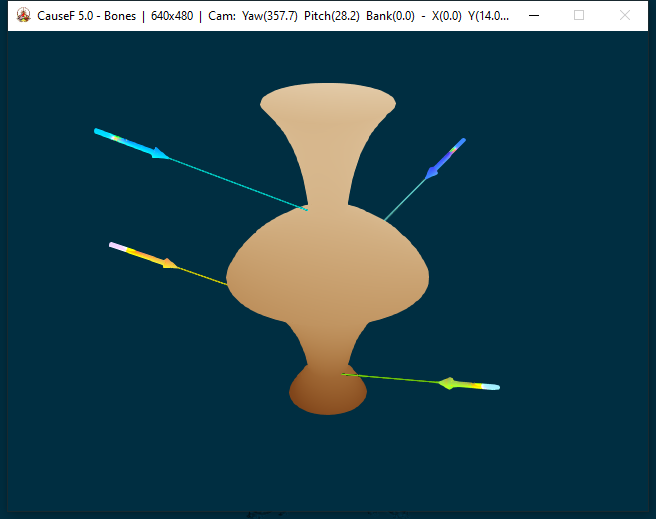Click the thin yellow line reaching the vase body

[x=205, y=277]
